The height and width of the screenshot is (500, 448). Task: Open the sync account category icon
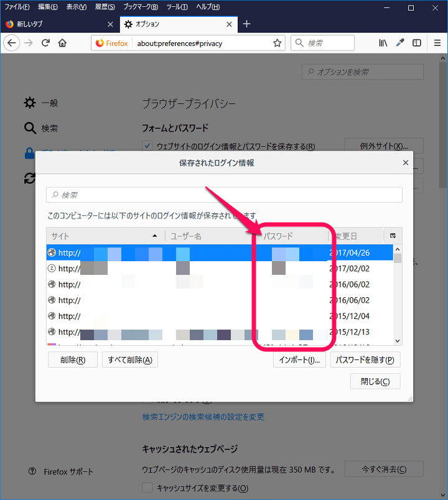pos(30,178)
